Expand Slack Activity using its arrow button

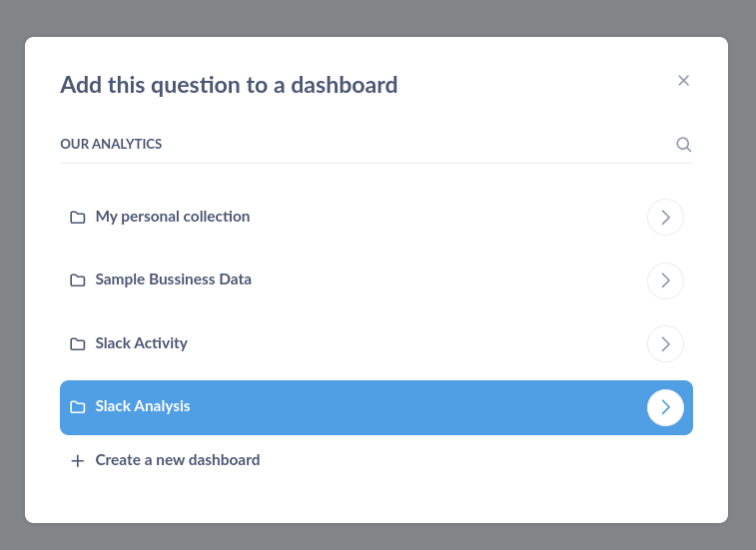665,344
